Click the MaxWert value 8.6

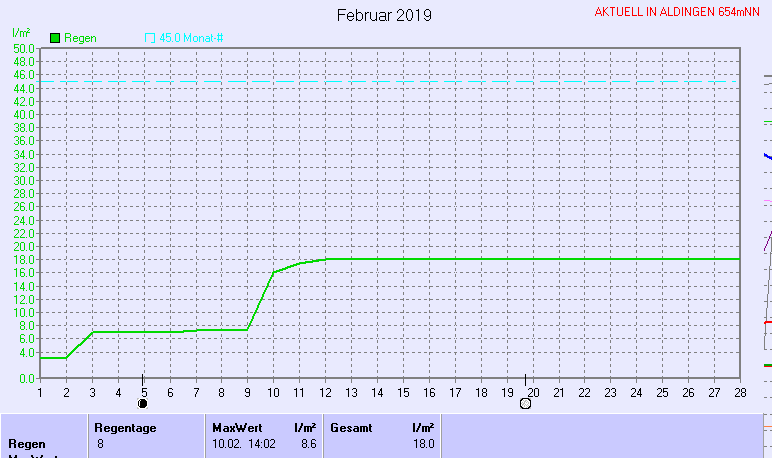tap(308, 443)
